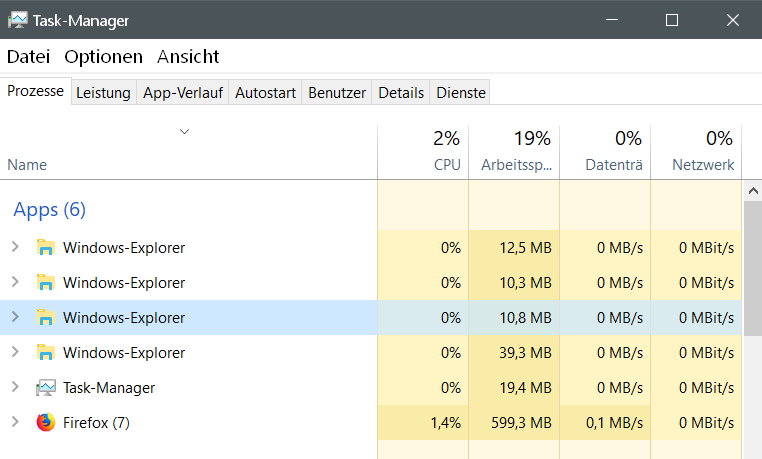Click the Task-Manager icon in title bar
The height and width of the screenshot is (459, 762).
point(18,20)
